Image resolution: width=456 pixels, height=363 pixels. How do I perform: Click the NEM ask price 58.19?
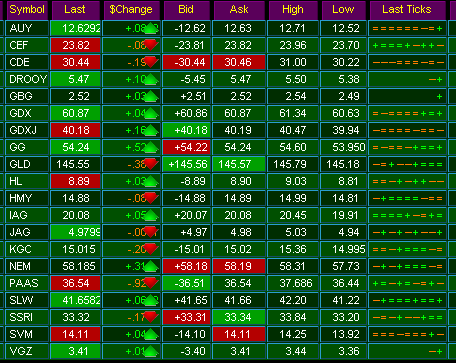click(x=239, y=266)
